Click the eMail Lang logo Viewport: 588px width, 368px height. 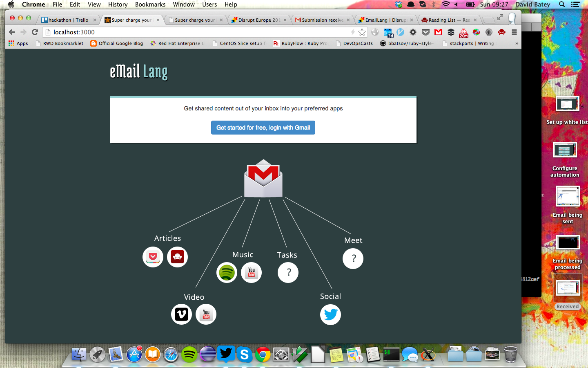tap(139, 72)
